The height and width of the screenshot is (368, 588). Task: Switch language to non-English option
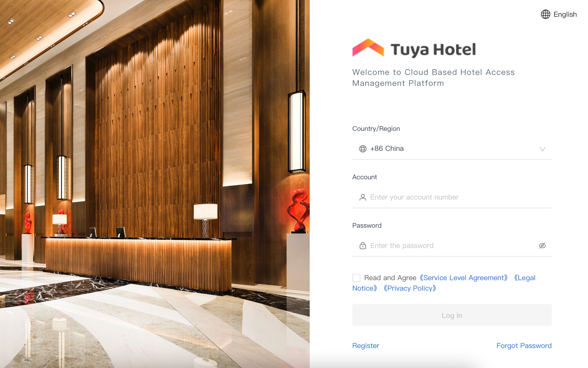point(559,14)
